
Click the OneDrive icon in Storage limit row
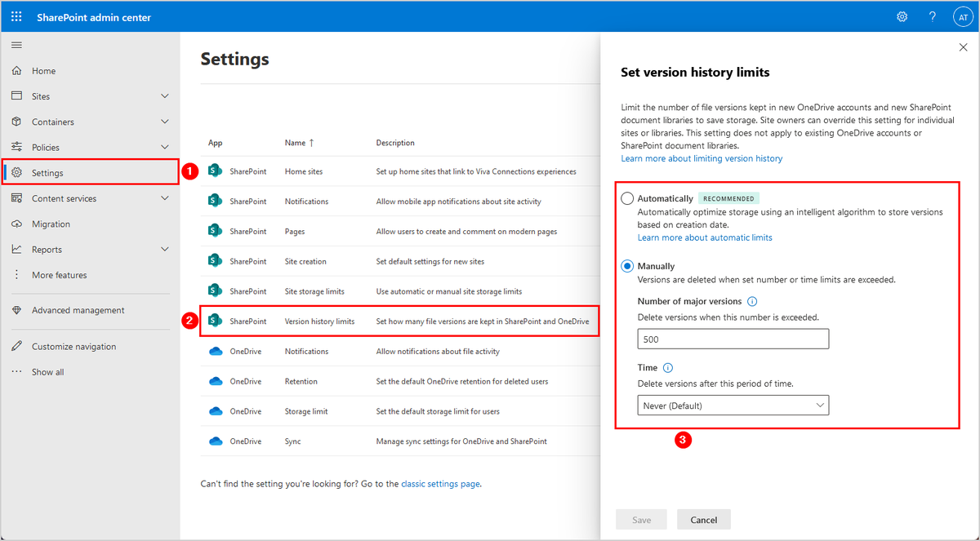click(216, 411)
